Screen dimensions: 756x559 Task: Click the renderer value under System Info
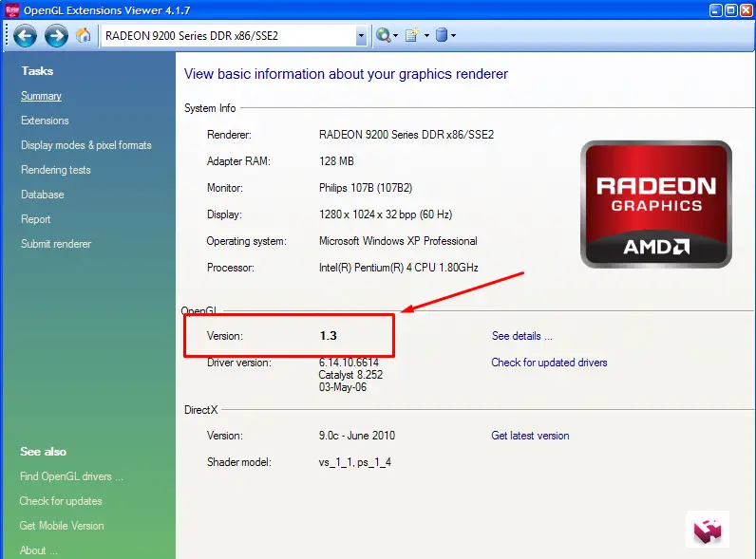point(406,135)
